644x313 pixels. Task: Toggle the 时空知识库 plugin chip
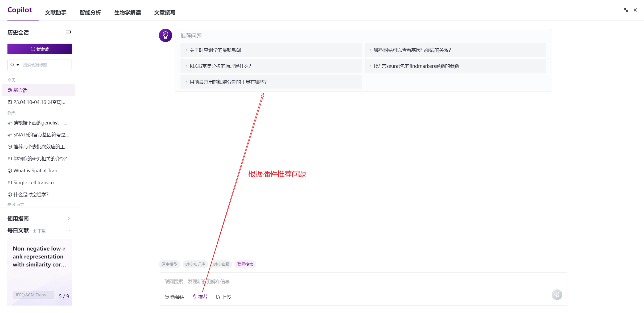195,264
